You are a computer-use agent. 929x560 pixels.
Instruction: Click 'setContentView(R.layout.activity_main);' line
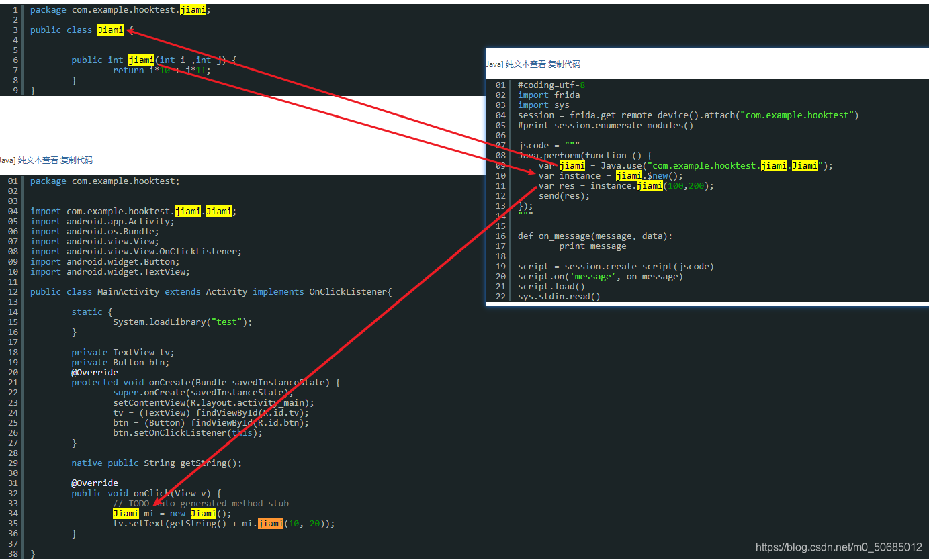pyautogui.click(x=214, y=403)
